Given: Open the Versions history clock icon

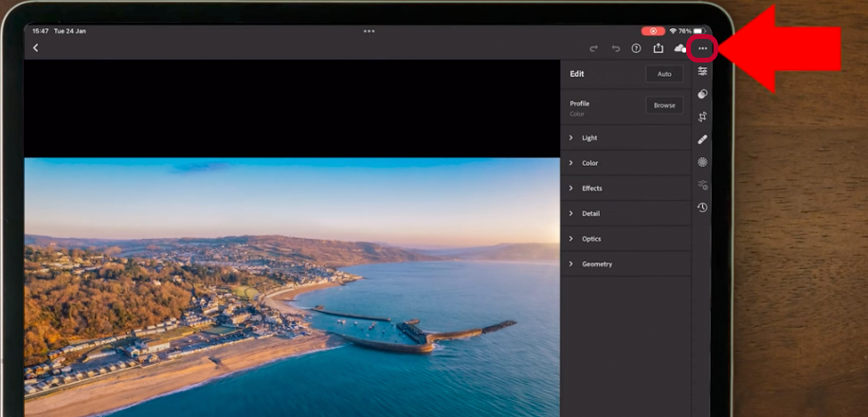Looking at the screenshot, I should click(x=702, y=208).
